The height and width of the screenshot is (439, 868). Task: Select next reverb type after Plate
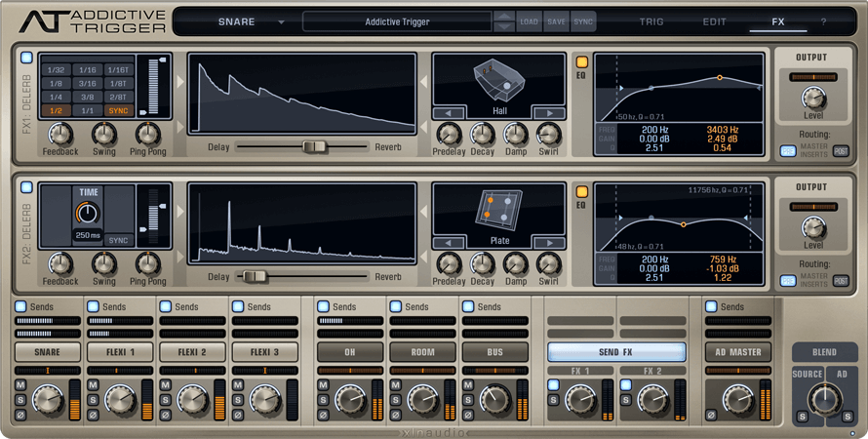(x=548, y=243)
